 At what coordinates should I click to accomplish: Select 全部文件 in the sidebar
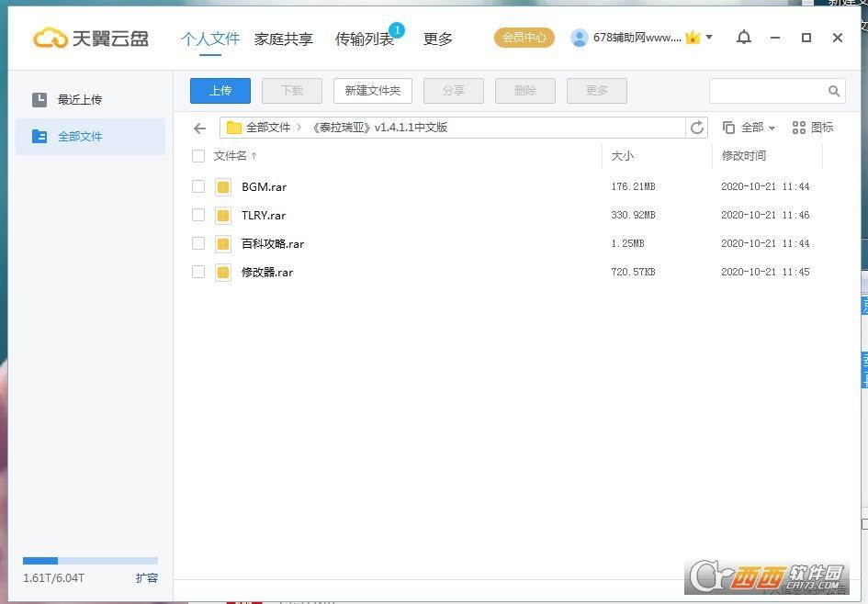click(79, 136)
